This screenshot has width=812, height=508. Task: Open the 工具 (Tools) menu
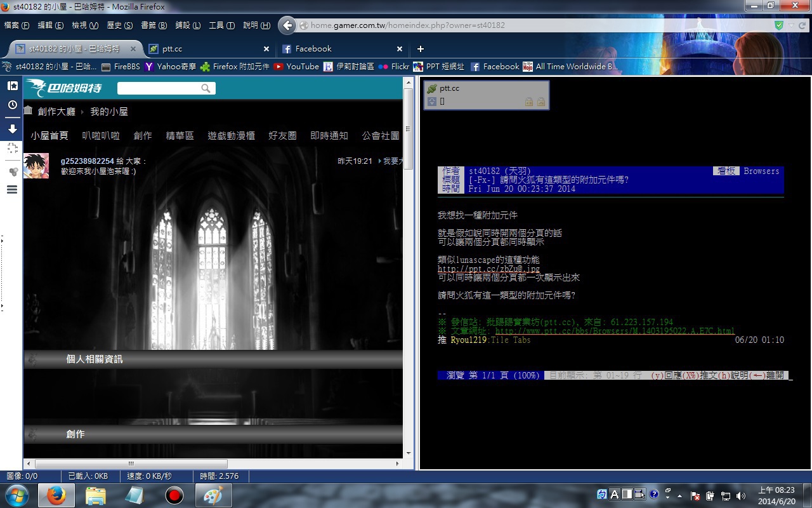[221, 25]
